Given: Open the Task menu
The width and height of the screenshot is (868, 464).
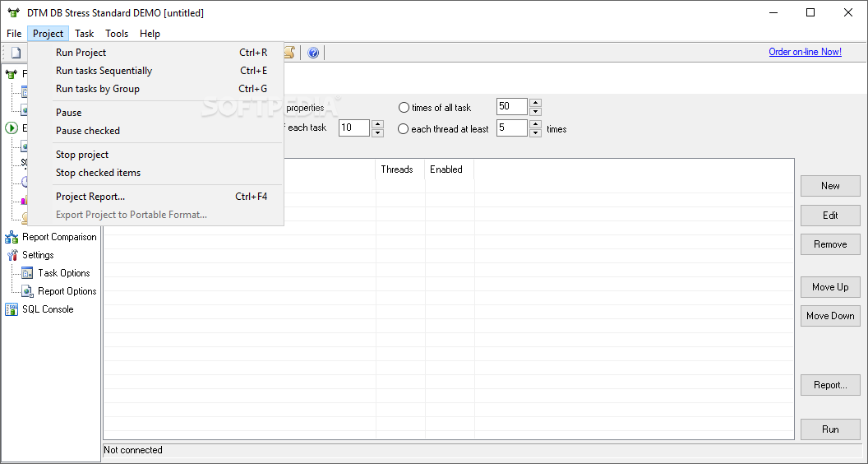Looking at the screenshot, I should (x=84, y=34).
